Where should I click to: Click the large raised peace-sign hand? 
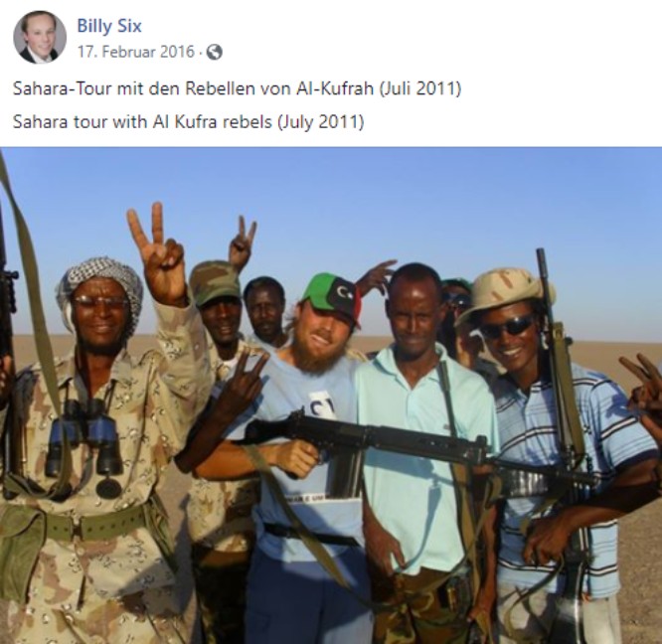tap(158, 253)
